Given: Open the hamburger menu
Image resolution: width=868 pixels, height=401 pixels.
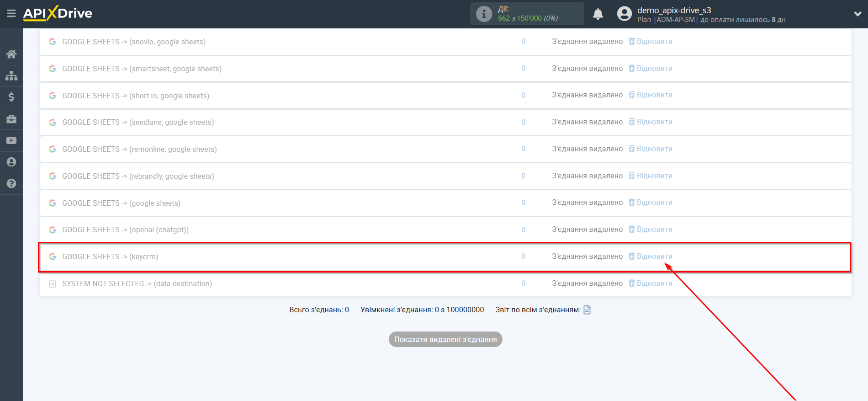Looking at the screenshot, I should pyautogui.click(x=11, y=13).
